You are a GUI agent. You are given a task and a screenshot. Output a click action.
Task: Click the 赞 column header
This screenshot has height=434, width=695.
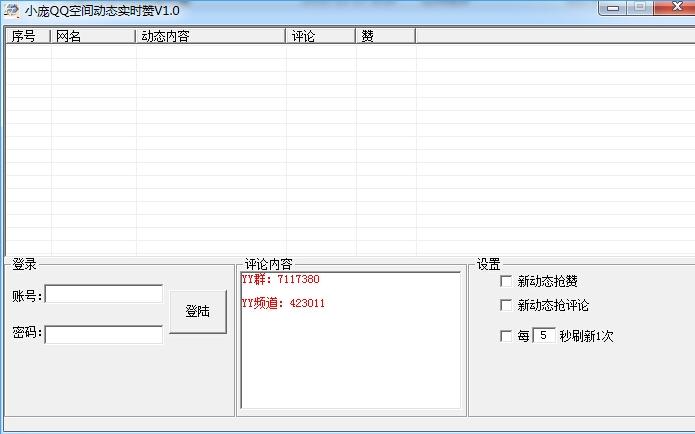pyautogui.click(x=386, y=36)
